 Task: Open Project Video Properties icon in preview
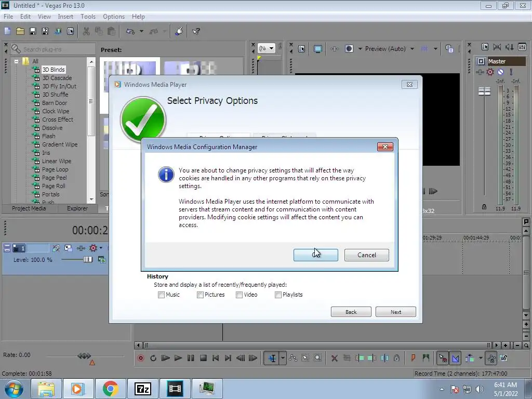coord(301,49)
